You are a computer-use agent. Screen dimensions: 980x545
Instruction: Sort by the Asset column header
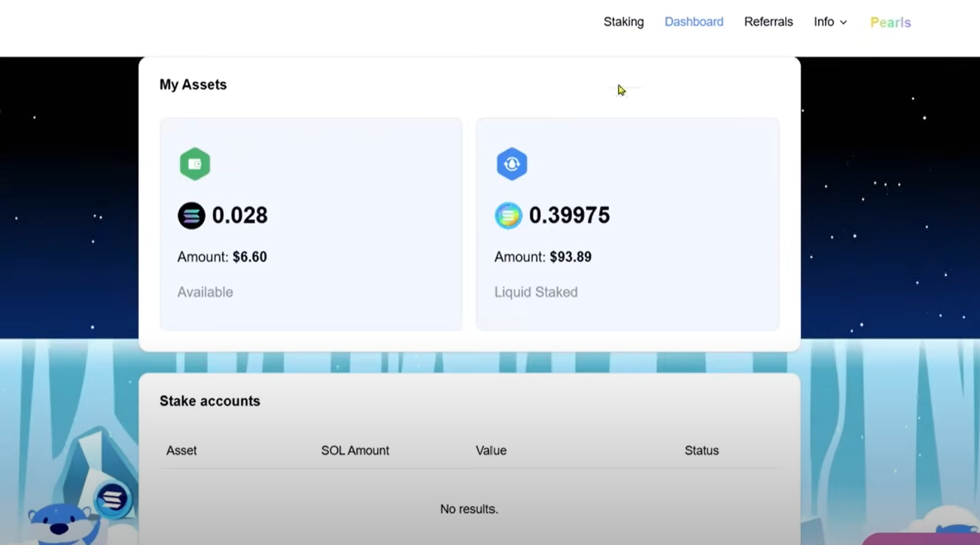pyautogui.click(x=181, y=450)
